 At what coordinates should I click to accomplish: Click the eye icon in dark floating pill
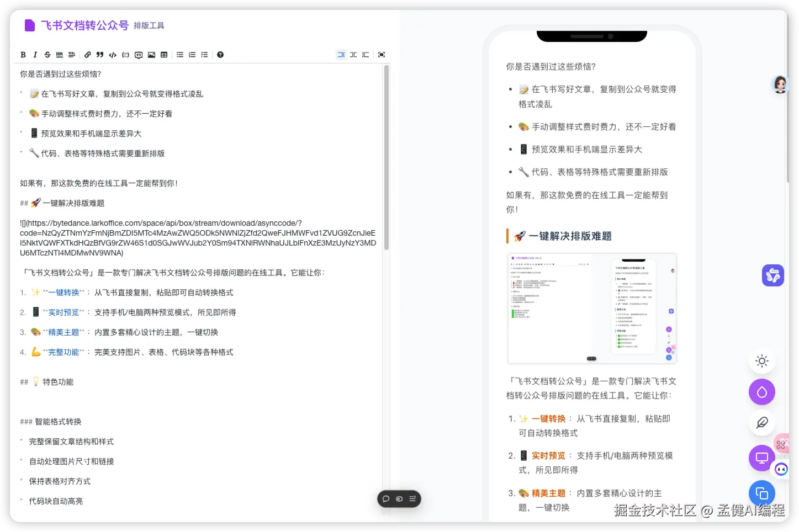(x=399, y=499)
